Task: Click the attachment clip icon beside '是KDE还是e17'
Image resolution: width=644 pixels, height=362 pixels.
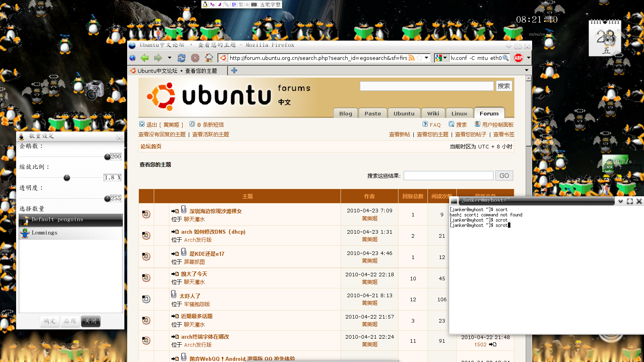Action: [184, 252]
